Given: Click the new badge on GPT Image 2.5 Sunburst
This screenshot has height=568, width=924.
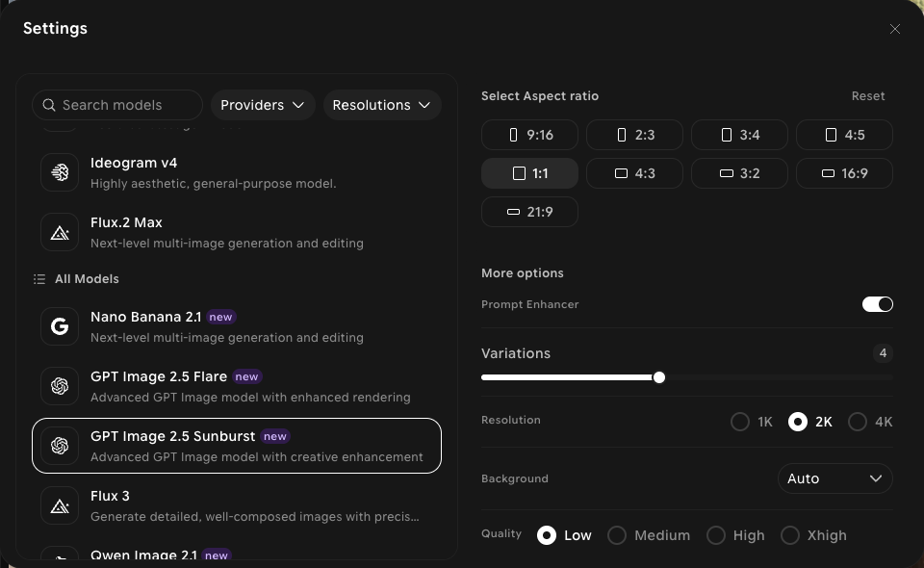Looking at the screenshot, I should pos(274,437).
